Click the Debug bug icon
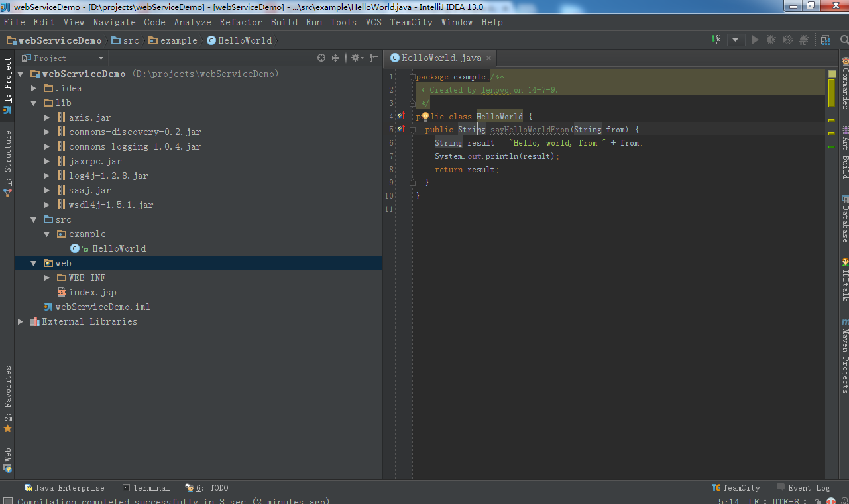 point(771,40)
